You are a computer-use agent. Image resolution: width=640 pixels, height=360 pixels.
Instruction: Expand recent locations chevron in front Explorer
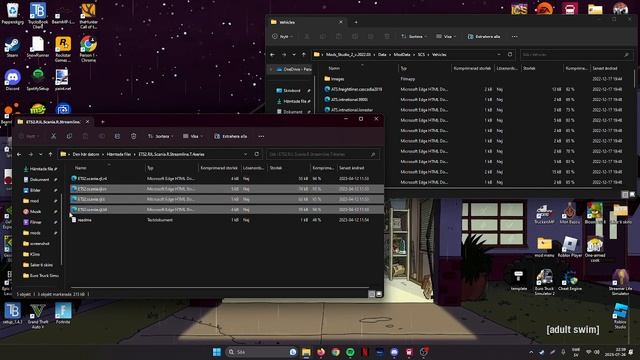point(40,154)
